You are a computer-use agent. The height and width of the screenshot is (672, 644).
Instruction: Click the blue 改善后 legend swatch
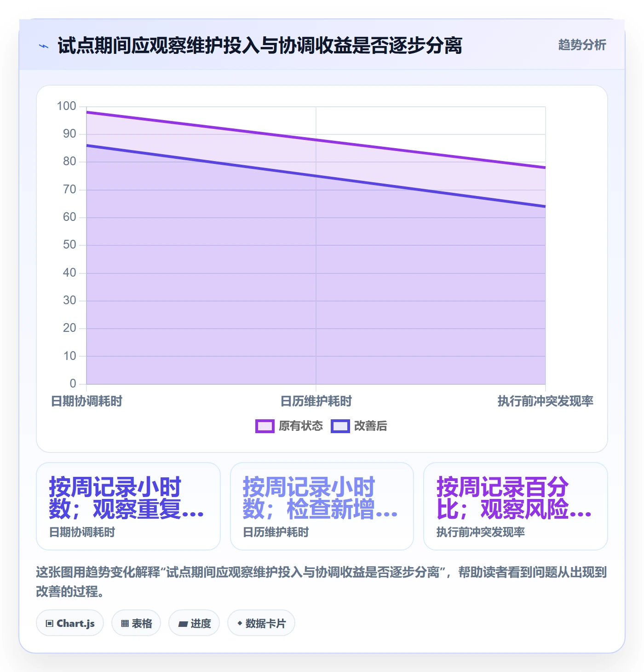(x=340, y=426)
